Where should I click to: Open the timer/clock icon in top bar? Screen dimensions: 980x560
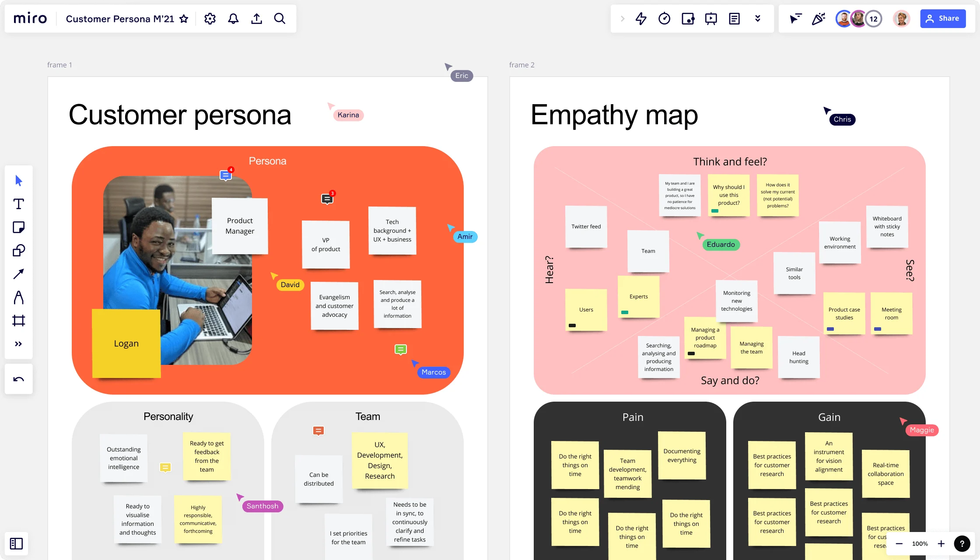[664, 18]
